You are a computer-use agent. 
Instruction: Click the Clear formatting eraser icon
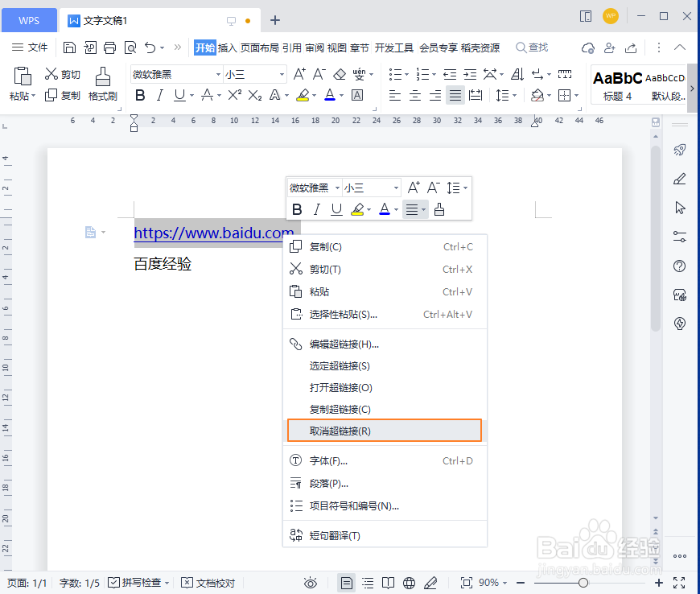[x=340, y=74]
